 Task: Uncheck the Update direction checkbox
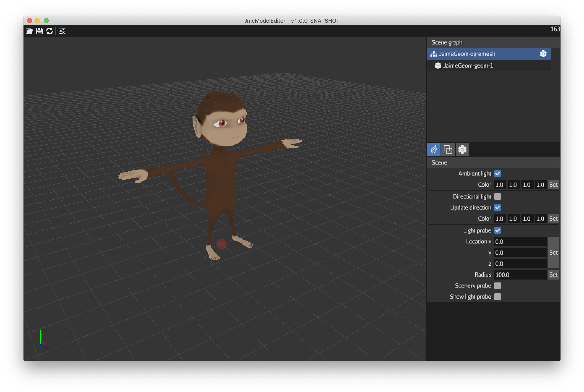[x=497, y=208]
